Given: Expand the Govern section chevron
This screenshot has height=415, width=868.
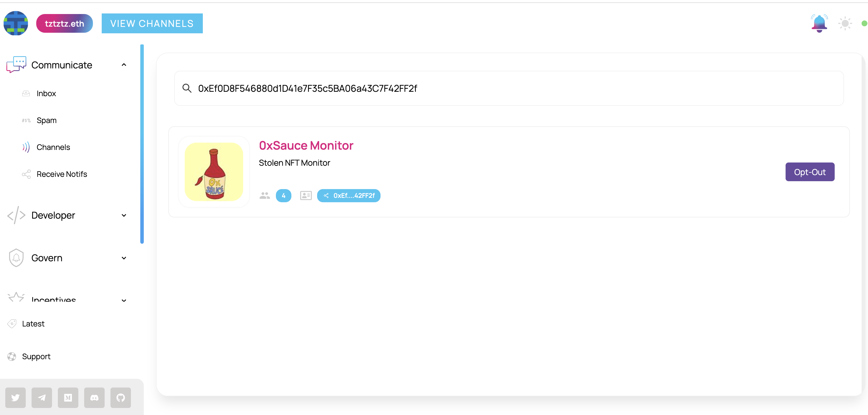Looking at the screenshot, I should (x=124, y=258).
